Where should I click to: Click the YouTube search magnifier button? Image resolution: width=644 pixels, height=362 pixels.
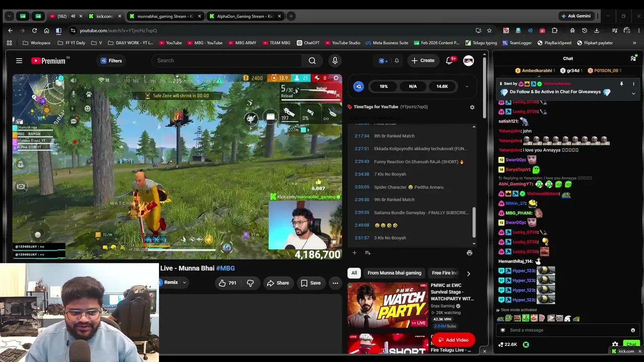pyautogui.click(x=312, y=61)
